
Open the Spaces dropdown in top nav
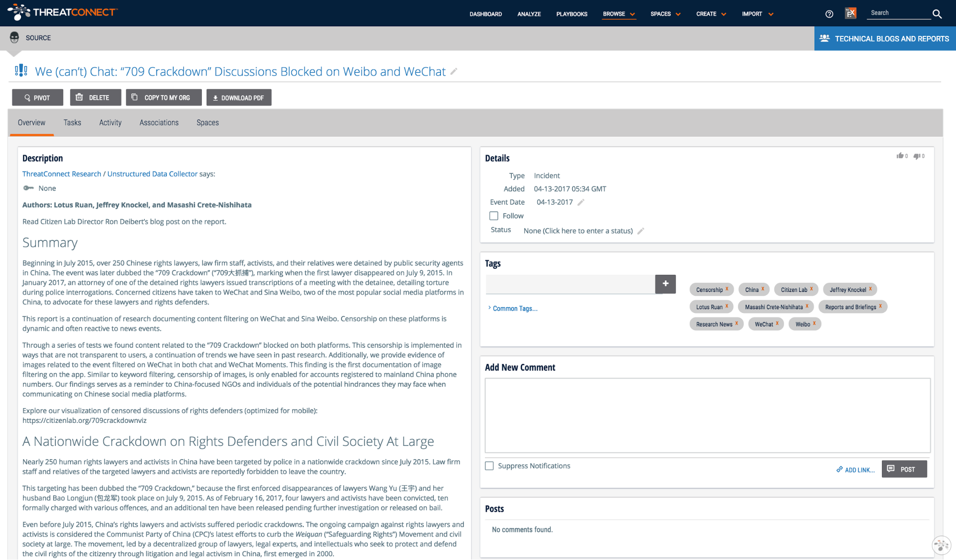coord(665,14)
